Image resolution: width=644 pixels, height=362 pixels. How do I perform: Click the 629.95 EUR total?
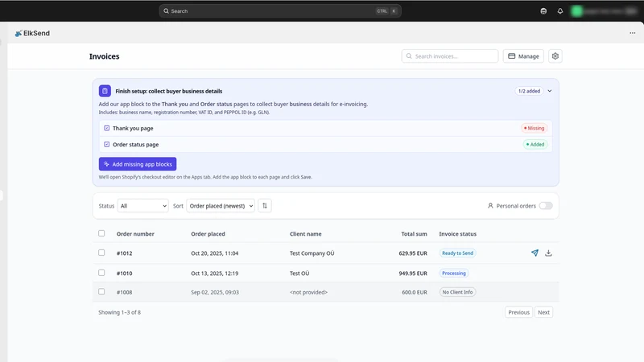[x=413, y=253]
